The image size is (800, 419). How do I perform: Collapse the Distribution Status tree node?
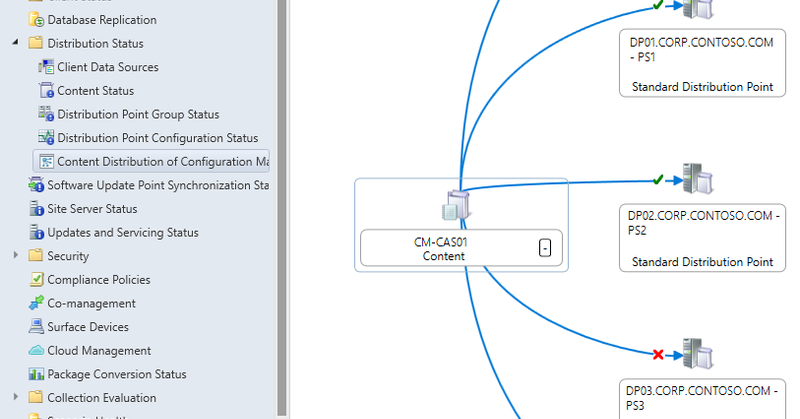click(x=15, y=42)
